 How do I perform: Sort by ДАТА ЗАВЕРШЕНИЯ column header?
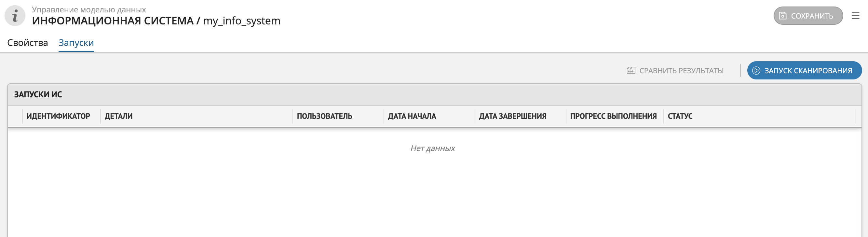tap(512, 116)
